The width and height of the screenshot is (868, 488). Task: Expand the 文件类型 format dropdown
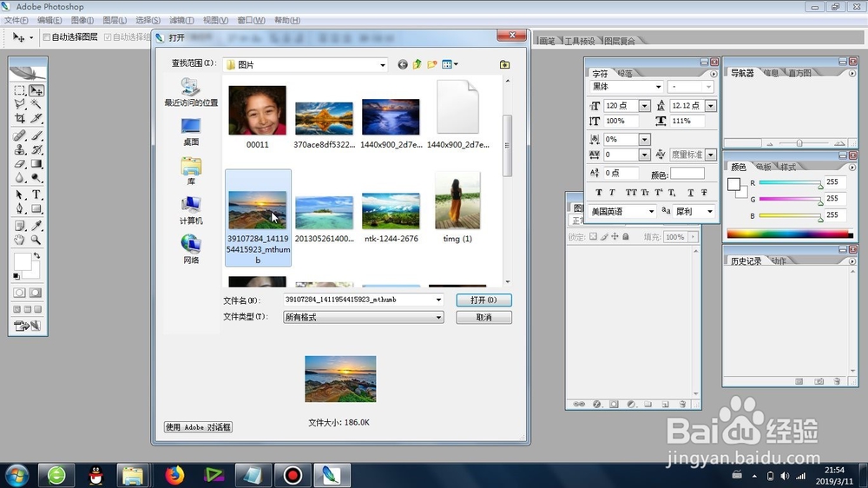pyautogui.click(x=438, y=318)
